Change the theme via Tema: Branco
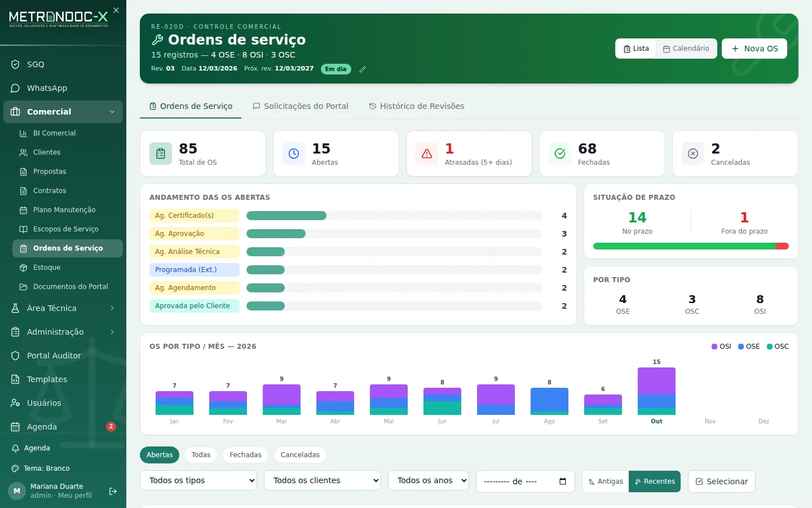812x508 pixels. pos(63,468)
